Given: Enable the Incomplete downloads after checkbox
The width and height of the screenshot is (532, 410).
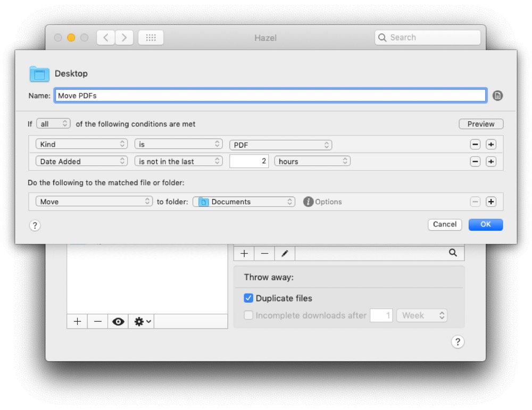Looking at the screenshot, I should click(x=248, y=315).
